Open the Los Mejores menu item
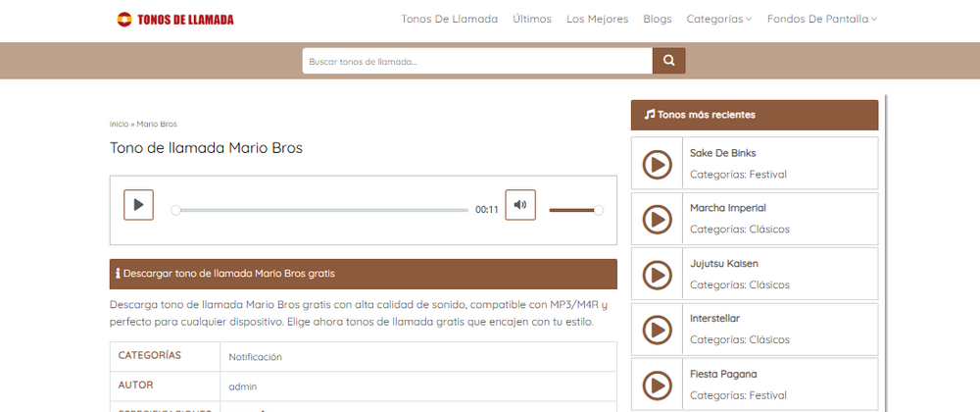Image resolution: width=980 pixels, height=412 pixels. (598, 19)
